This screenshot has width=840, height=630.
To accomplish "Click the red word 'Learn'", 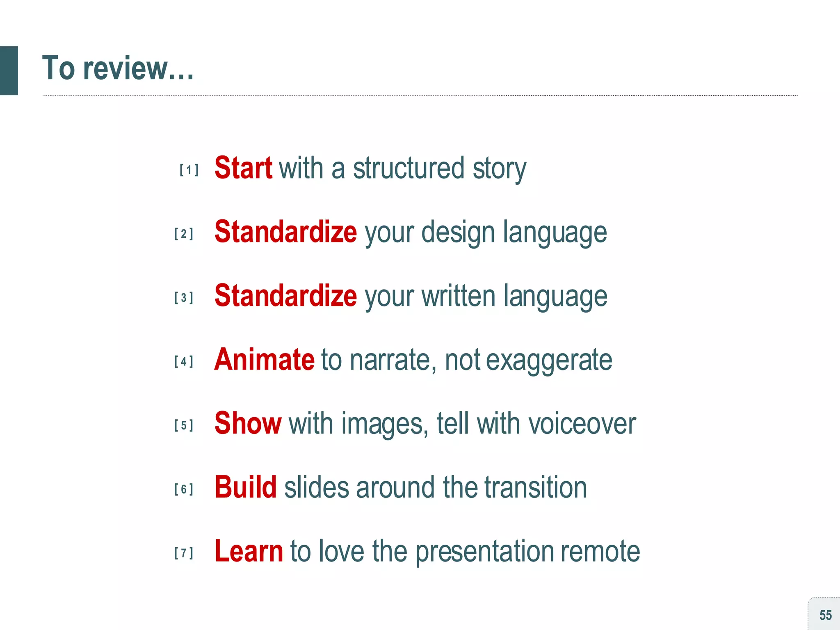I will click(x=249, y=551).
